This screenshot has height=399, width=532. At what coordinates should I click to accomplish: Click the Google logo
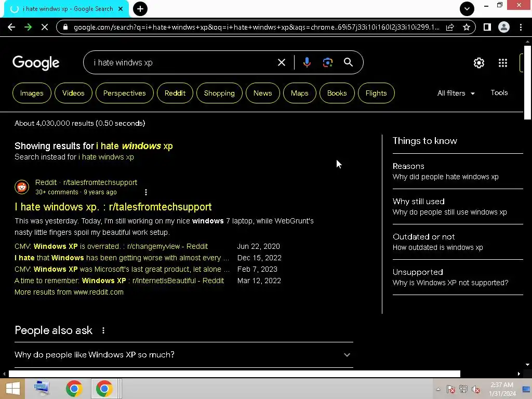point(36,63)
